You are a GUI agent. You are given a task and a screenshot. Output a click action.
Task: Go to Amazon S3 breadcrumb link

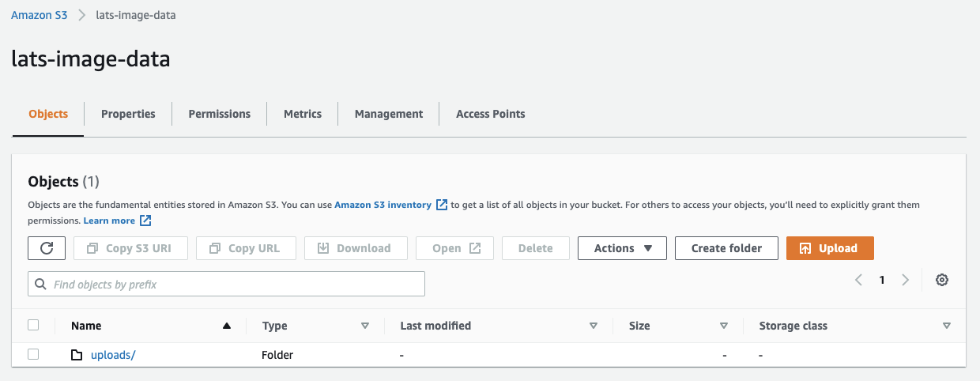tap(40, 15)
